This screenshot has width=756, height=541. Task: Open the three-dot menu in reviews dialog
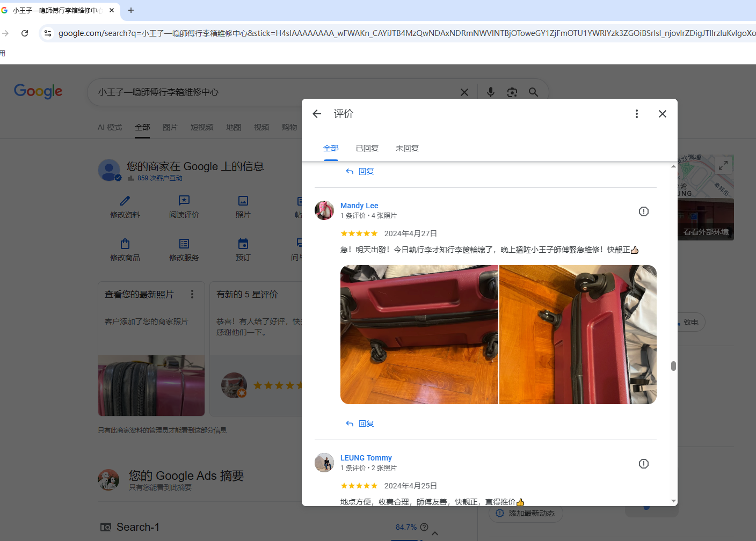click(636, 114)
